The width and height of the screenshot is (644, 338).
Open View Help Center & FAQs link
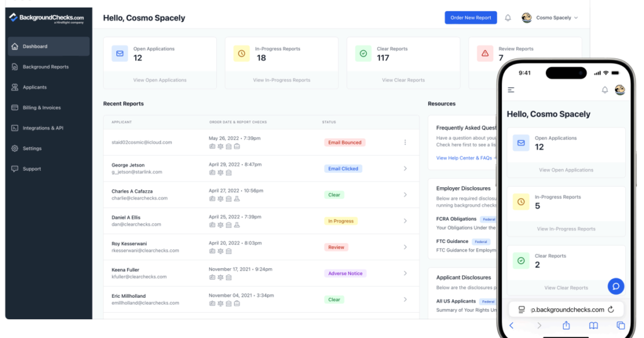tap(464, 158)
